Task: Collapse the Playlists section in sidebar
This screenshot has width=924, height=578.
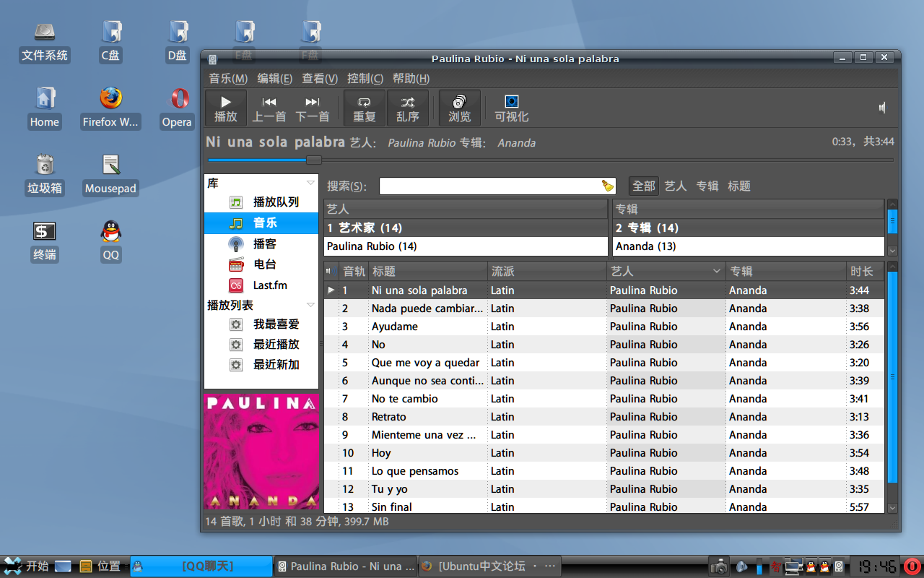Action: pos(310,305)
